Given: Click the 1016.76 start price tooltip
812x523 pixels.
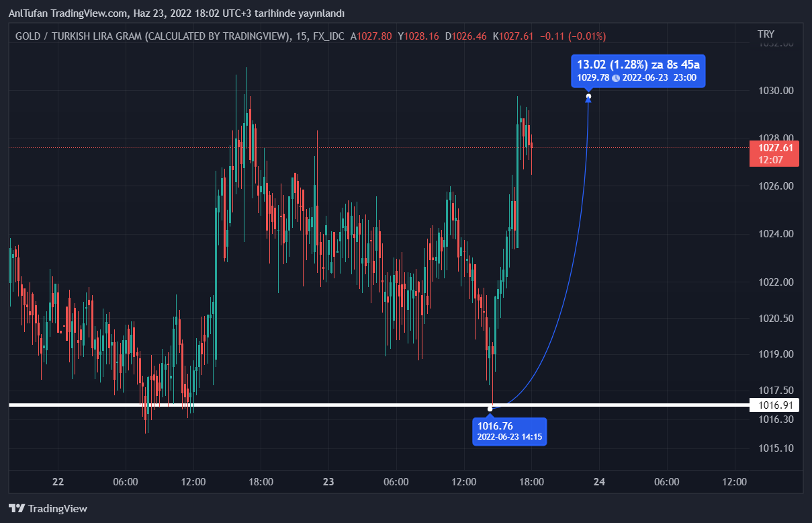Looking at the screenshot, I should 509,431.
